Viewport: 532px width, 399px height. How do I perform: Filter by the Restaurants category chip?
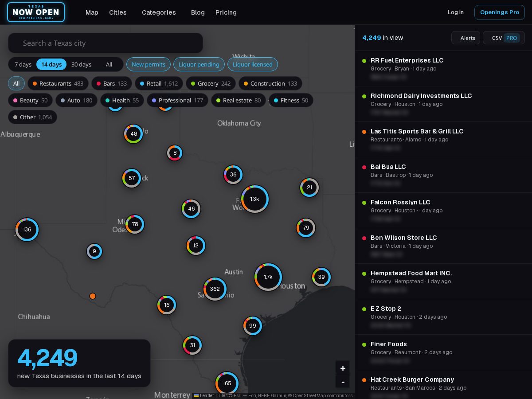point(58,83)
